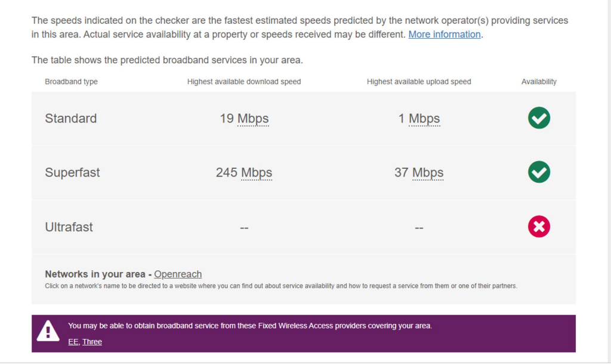Click Highest available upload speed header
Image resolution: width=611 pixels, height=364 pixels.
pyautogui.click(x=419, y=82)
